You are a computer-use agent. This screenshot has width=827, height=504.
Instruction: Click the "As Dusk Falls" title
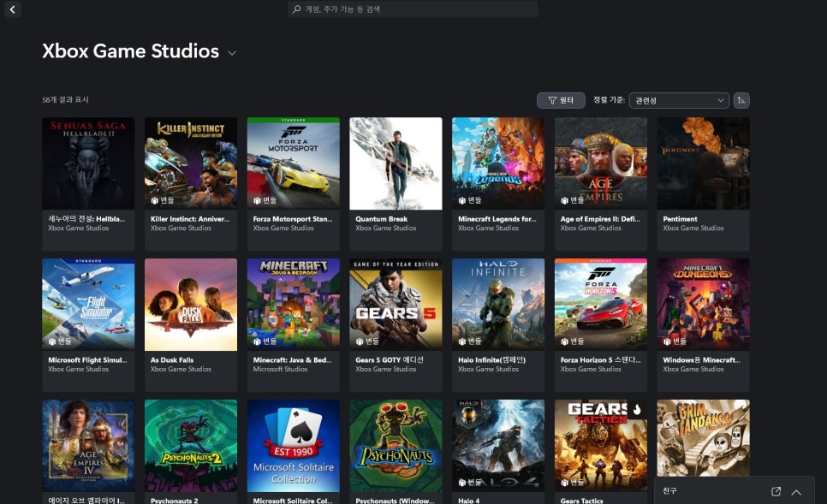[172, 360]
